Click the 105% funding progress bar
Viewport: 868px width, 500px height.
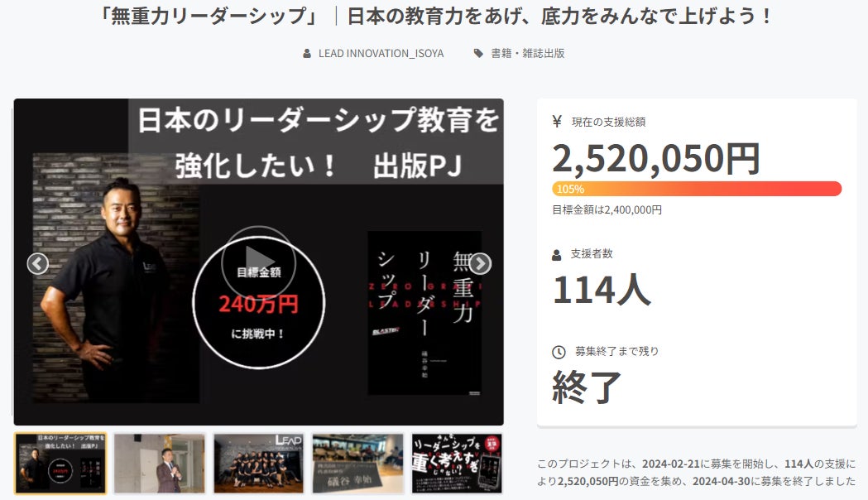(697, 189)
